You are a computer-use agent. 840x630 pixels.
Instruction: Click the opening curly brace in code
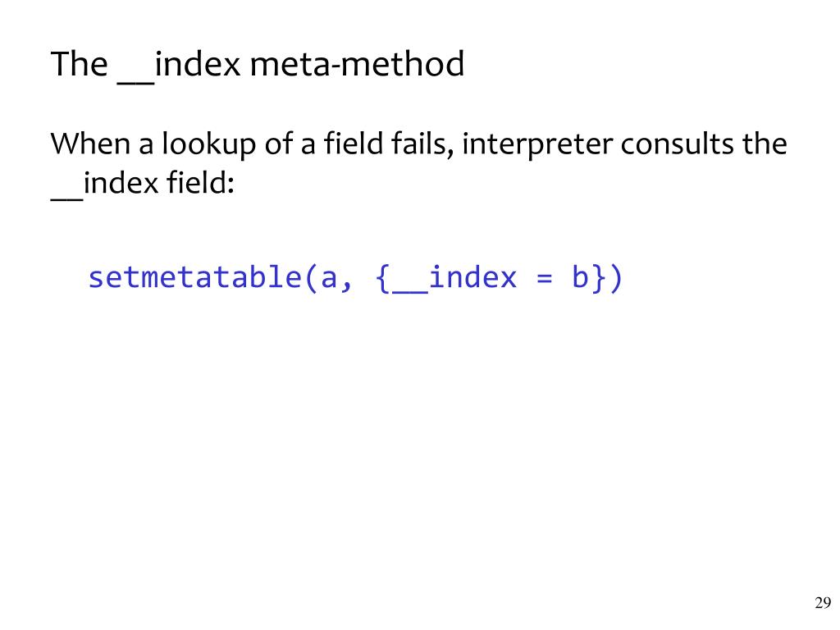[x=382, y=279]
